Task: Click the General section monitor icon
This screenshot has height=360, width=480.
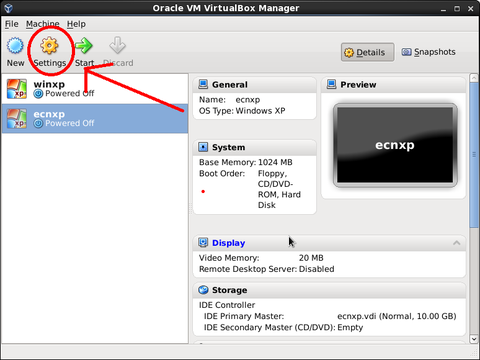Action: tap(203, 84)
